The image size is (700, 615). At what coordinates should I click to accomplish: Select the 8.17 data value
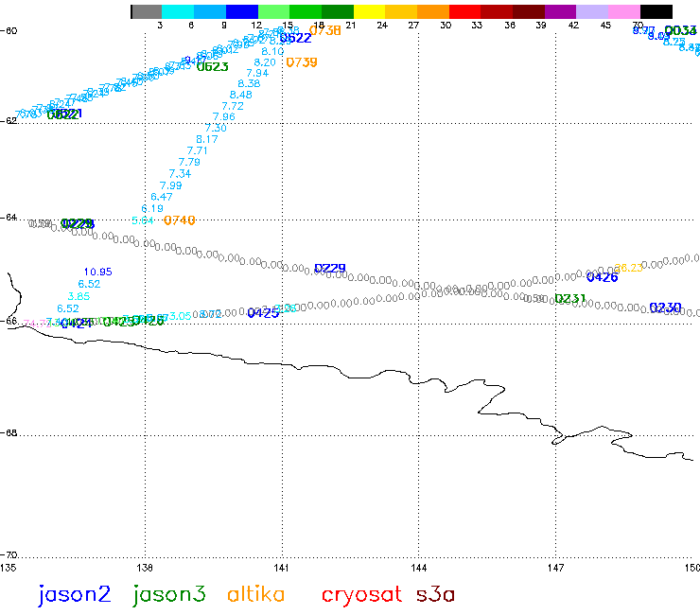pos(207,139)
